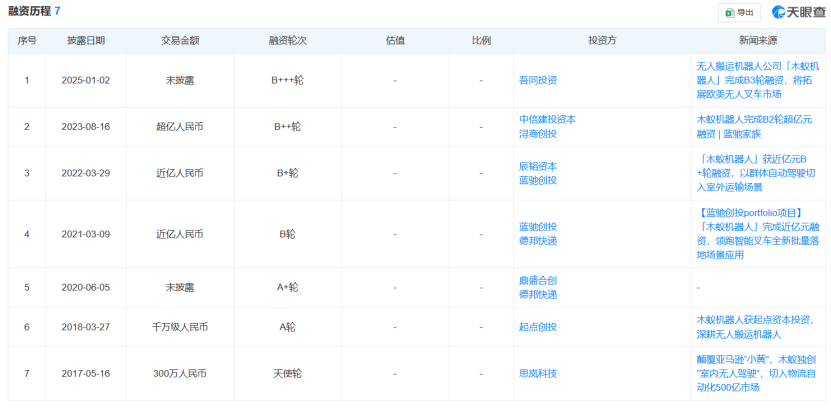The height and width of the screenshot is (413, 831).
Task: Click the 导出 export button
Action: (739, 12)
